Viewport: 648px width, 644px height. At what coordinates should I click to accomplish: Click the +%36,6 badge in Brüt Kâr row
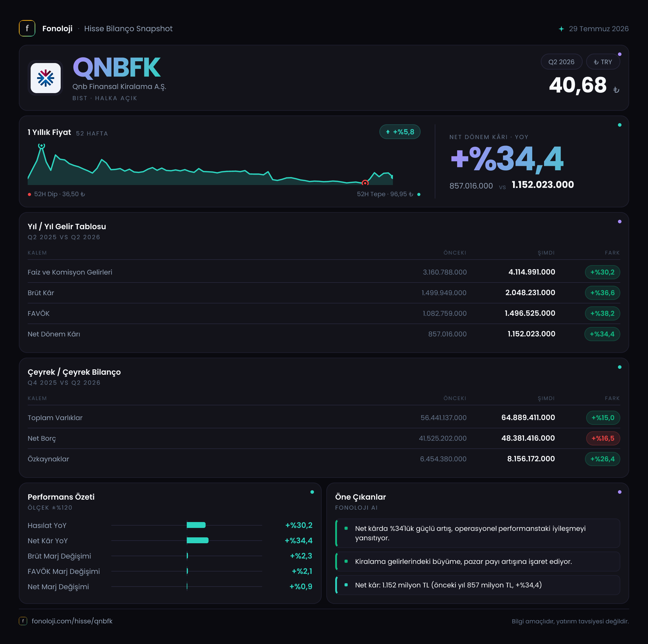(x=602, y=293)
